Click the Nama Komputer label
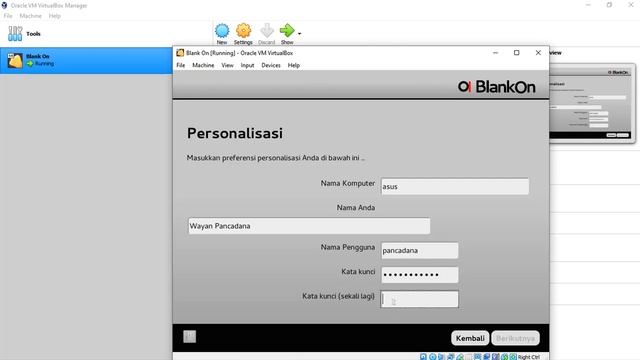Viewport: 640px width, 360px height. coord(348,183)
